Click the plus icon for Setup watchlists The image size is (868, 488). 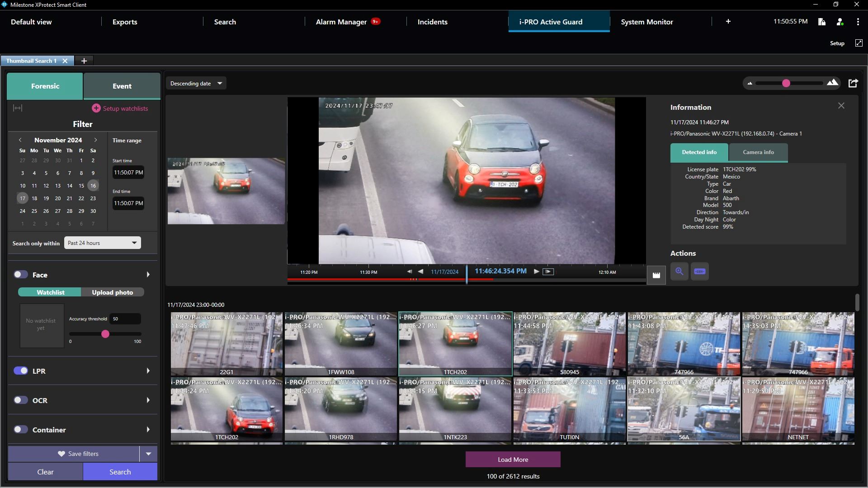tap(96, 108)
